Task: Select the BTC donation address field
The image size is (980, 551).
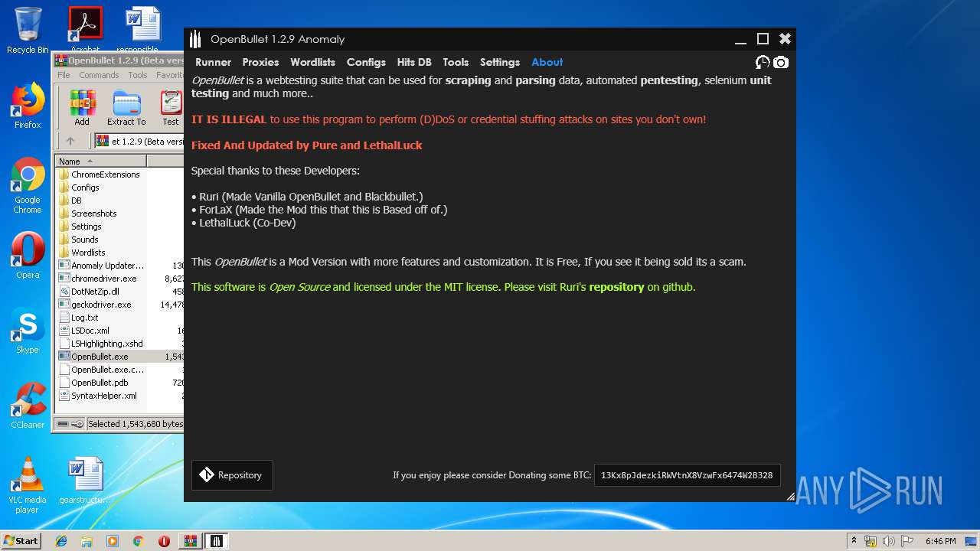Action: [687, 475]
